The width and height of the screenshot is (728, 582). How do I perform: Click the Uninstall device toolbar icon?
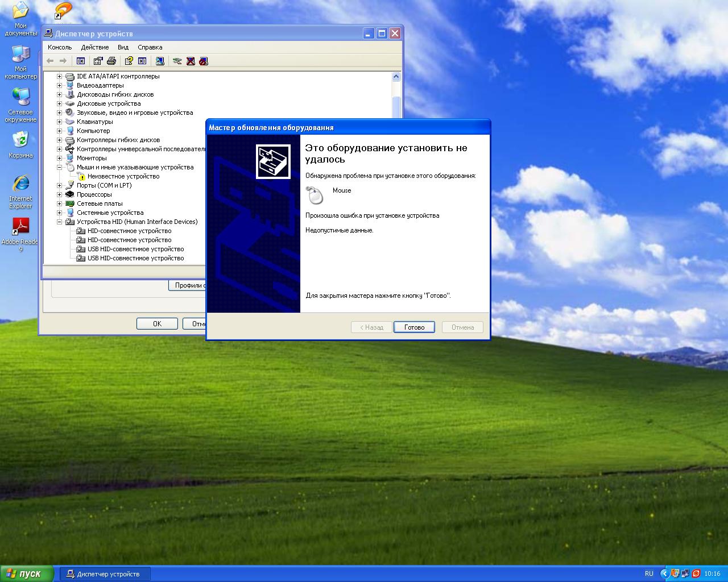click(x=191, y=61)
